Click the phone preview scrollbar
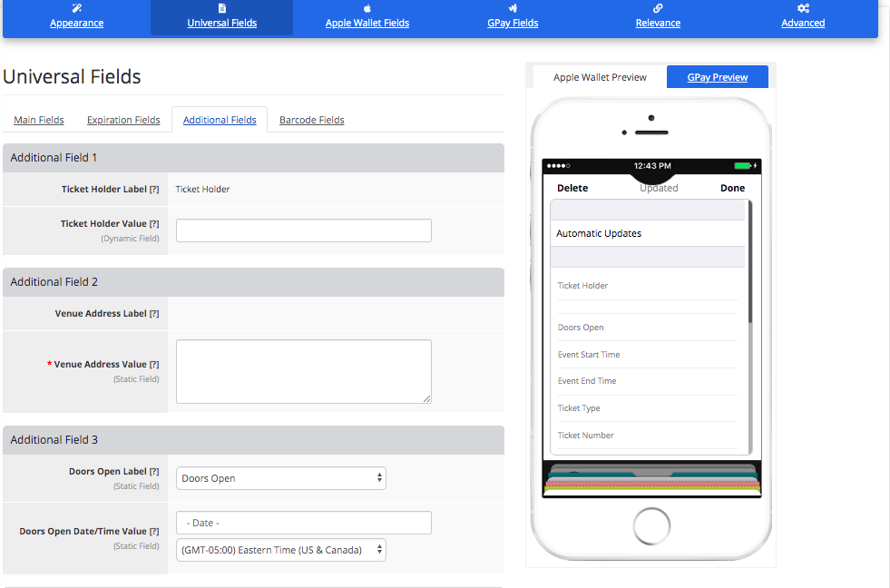This screenshot has width=890, height=588. pos(750,261)
